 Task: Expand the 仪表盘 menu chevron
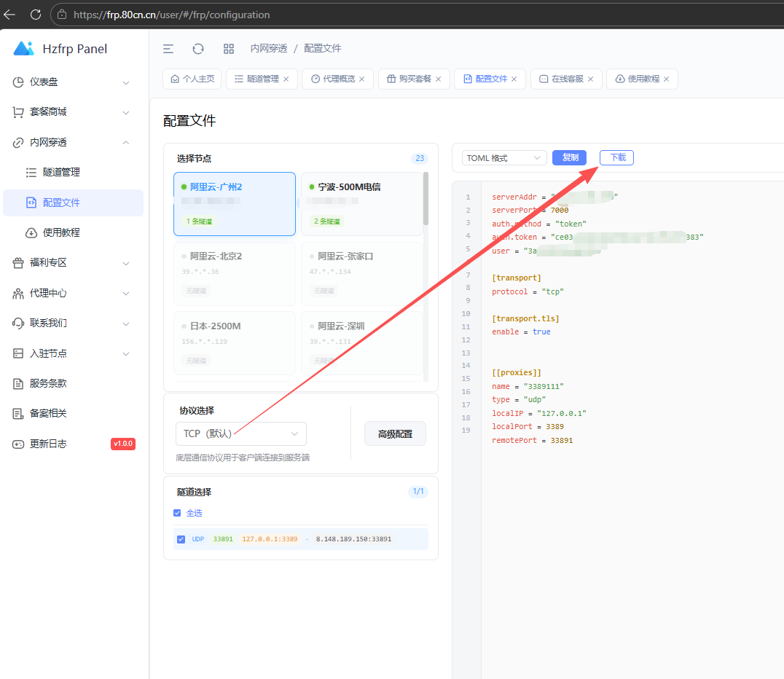[x=126, y=82]
